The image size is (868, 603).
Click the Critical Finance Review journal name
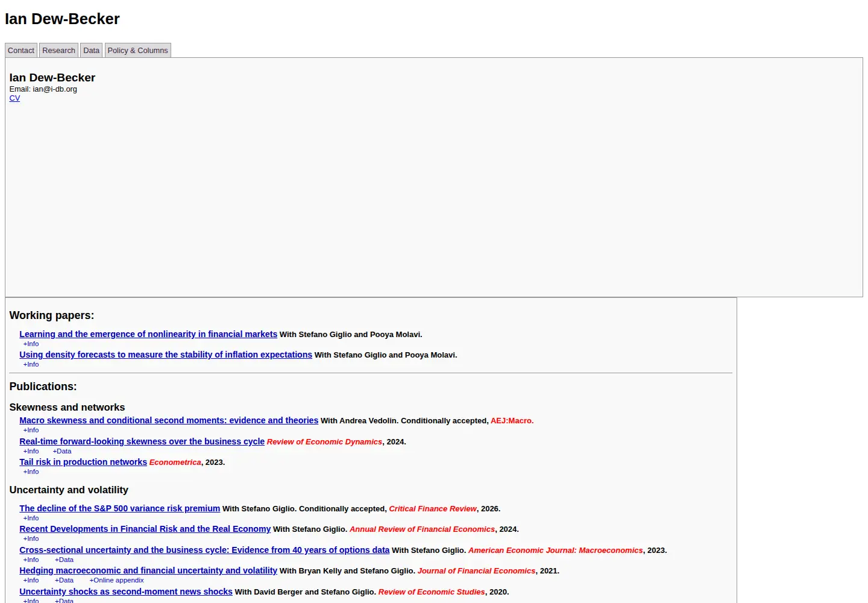pos(433,509)
